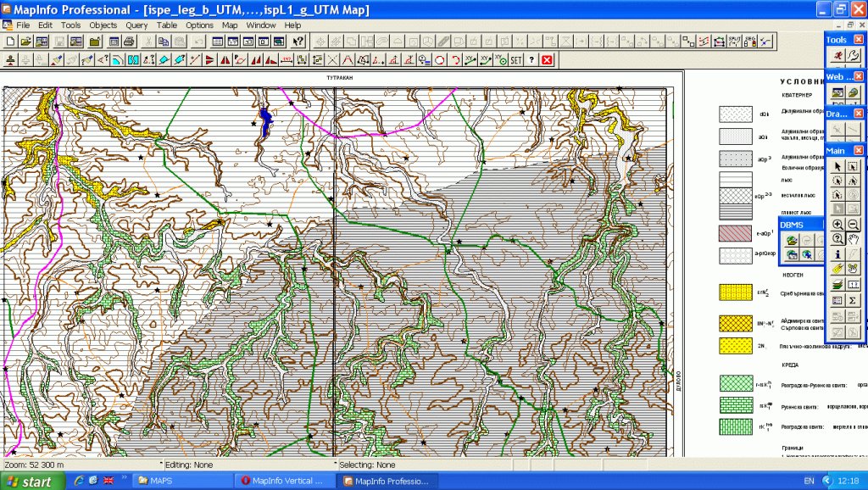Close the Web floating palette
The height and width of the screenshot is (490, 868).
(859, 76)
